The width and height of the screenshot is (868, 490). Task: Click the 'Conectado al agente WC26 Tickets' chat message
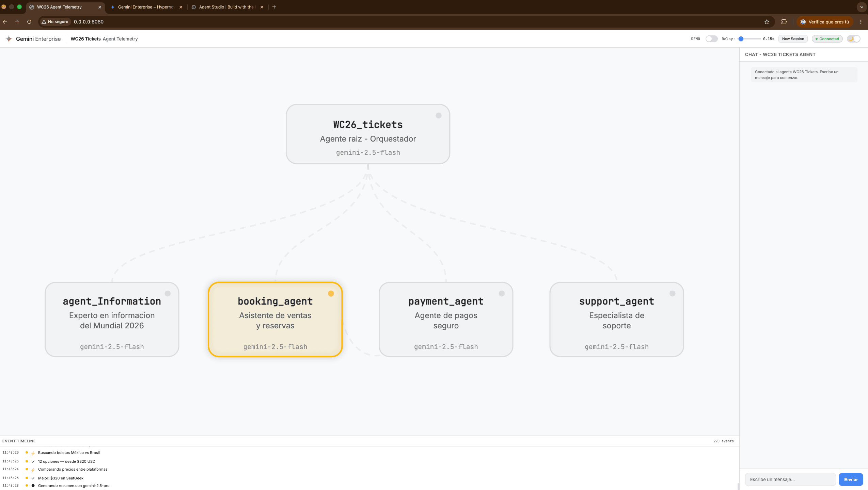coord(804,75)
